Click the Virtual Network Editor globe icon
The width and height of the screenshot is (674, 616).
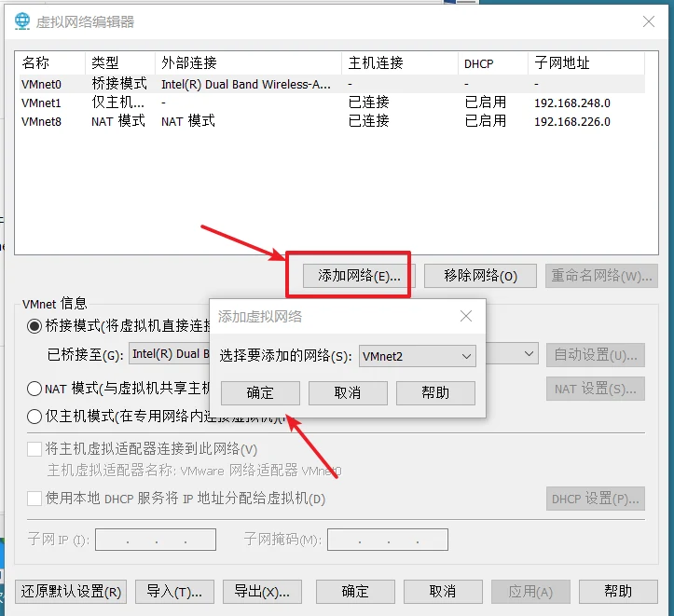[22, 21]
